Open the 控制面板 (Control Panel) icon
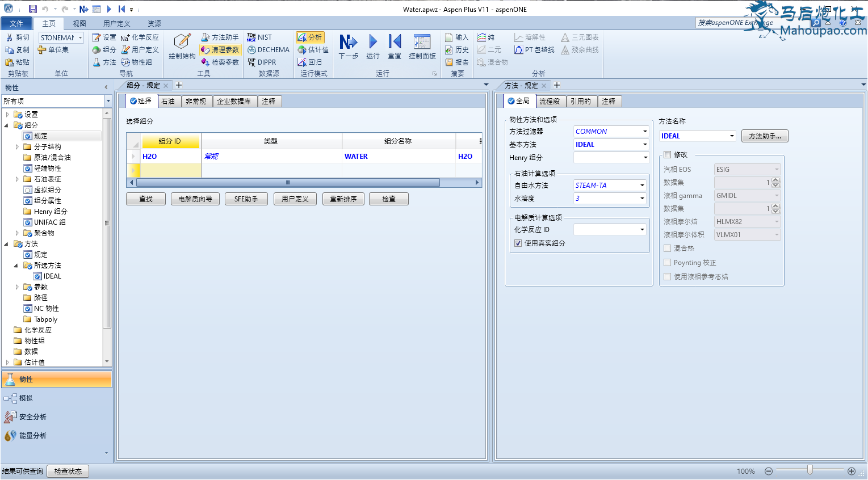Image resolution: width=868 pixels, height=480 pixels. pos(422,43)
